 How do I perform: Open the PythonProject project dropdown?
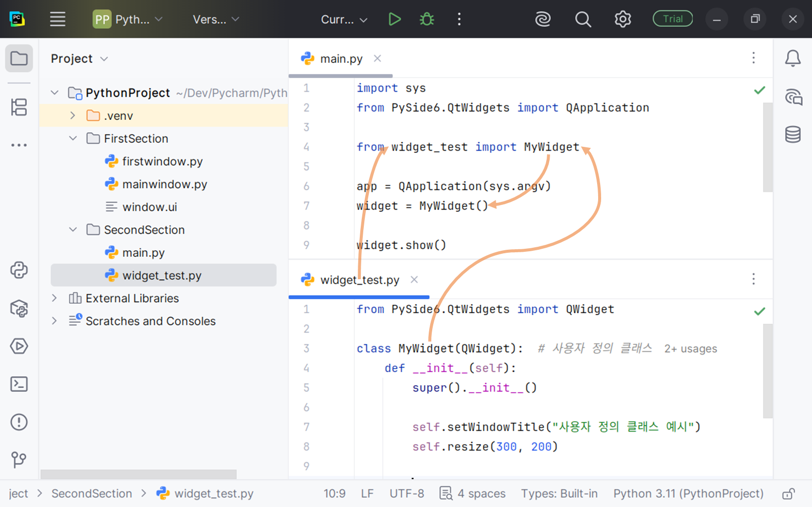pyautogui.click(x=128, y=19)
